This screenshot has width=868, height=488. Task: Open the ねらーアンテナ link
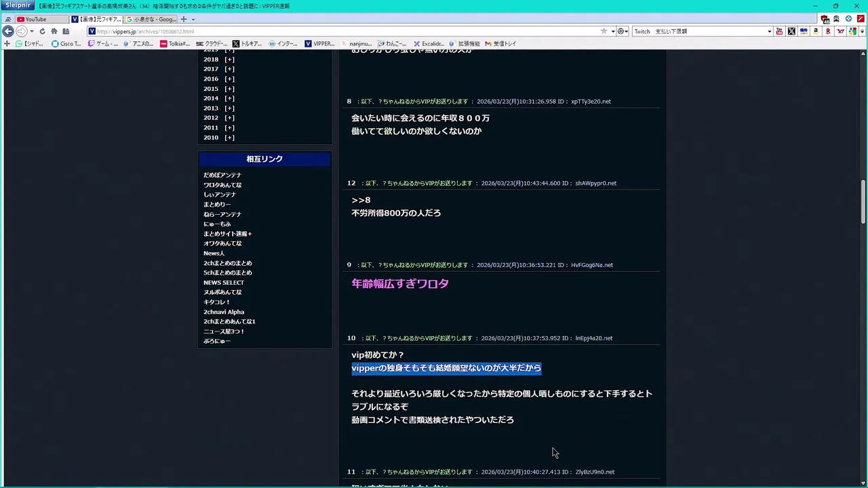(x=222, y=214)
